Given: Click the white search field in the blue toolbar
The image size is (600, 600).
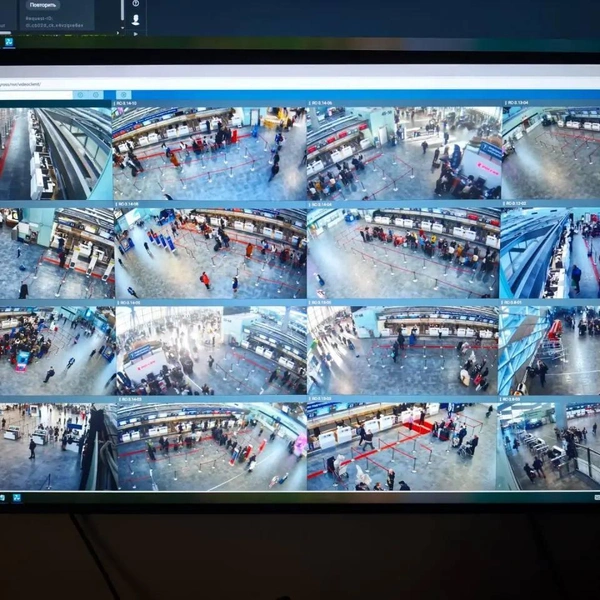Looking at the screenshot, I should click(x=36, y=95).
